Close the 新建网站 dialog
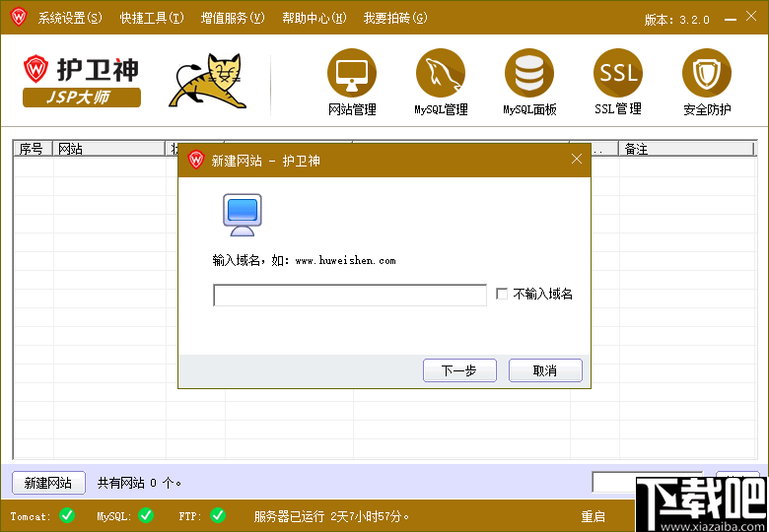Image resolution: width=769 pixels, height=532 pixels. pos(577,159)
